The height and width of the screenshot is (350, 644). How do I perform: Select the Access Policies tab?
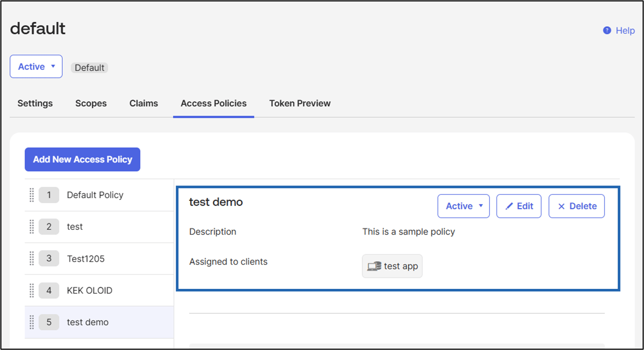coord(214,103)
